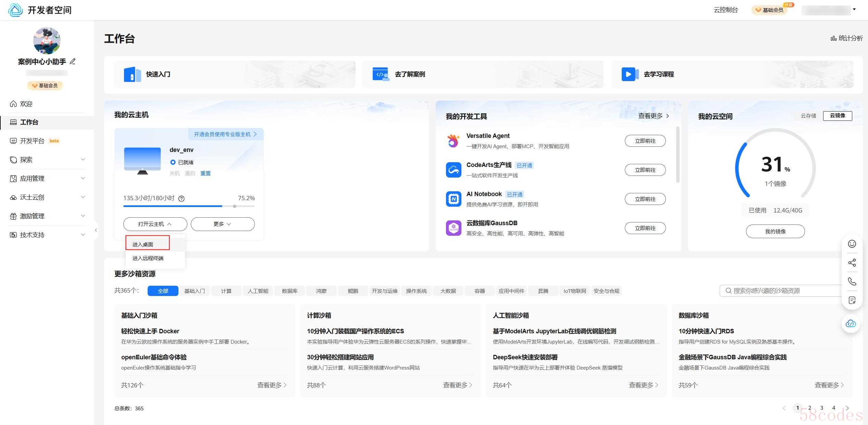Click the cloud code floating icon
The width and height of the screenshot is (868, 425).
click(851, 323)
